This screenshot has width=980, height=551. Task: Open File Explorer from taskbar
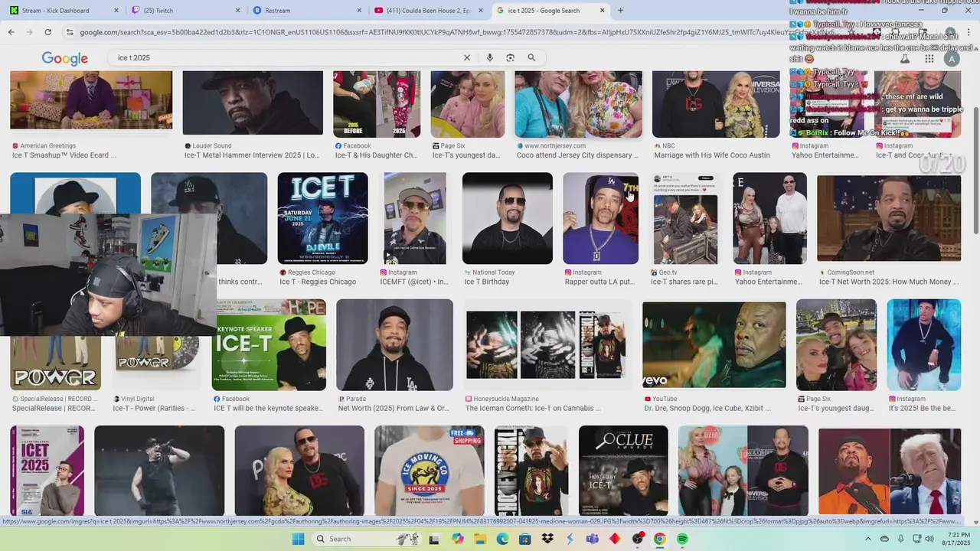click(480, 539)
